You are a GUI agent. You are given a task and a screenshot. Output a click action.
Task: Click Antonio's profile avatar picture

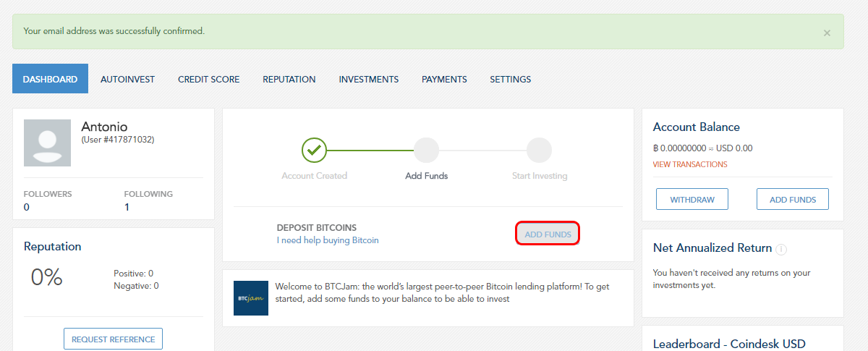pos(47,143)
